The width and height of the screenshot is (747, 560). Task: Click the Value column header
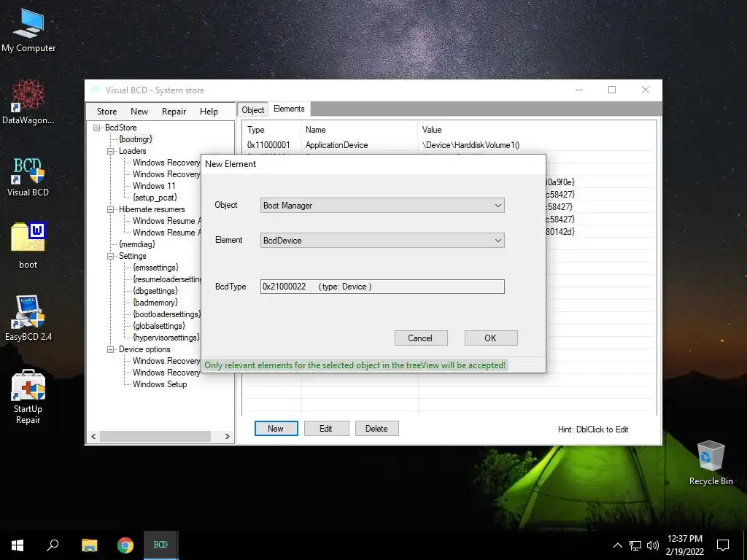coord(537,130)
